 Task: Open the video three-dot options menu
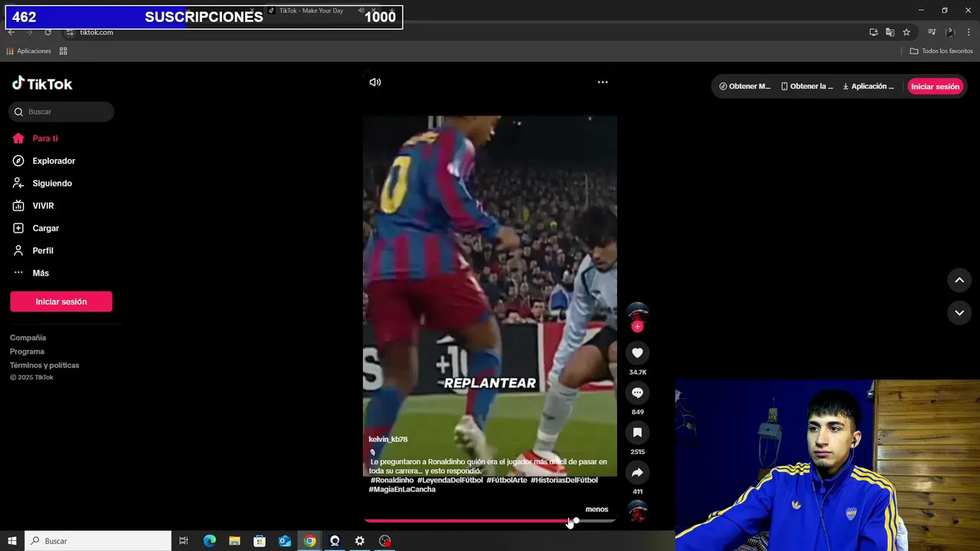coord(603,82)
